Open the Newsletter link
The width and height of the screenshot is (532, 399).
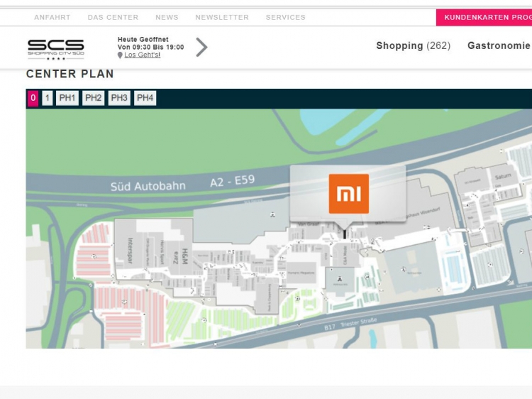point(222,17)
